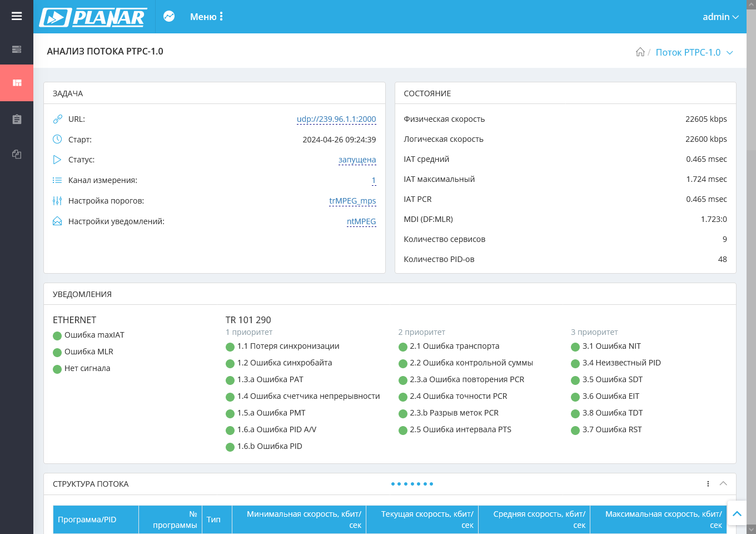Open the trMPEG_mps thresholds link
This screenshot has height=534, width=756.
pyautogui.click(x=352, y=201)
